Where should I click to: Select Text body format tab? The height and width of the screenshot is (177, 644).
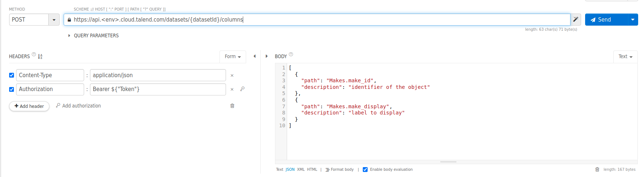click(279, 169)
